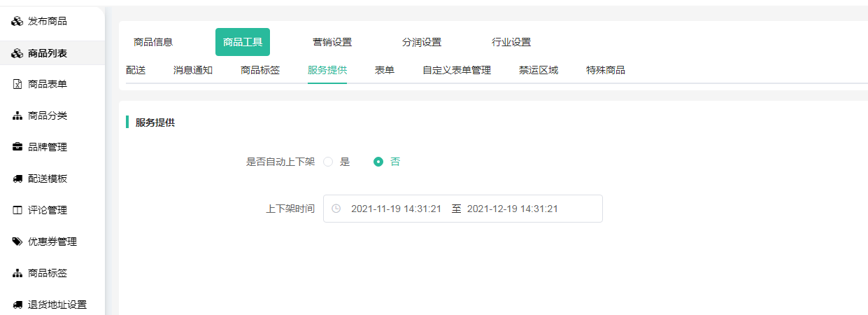868x315 pixels.
Task: Switch to 商品信息 tab
Action: click(153, 42)
